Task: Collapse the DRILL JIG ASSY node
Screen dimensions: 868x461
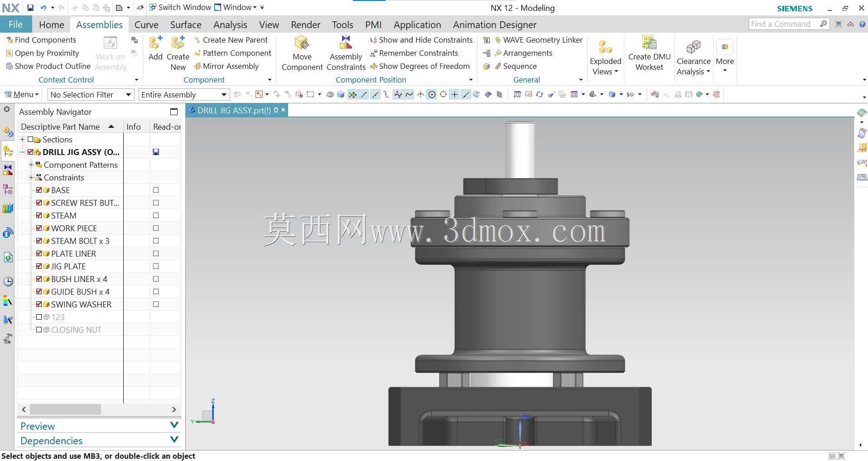Action: [22, 152]
